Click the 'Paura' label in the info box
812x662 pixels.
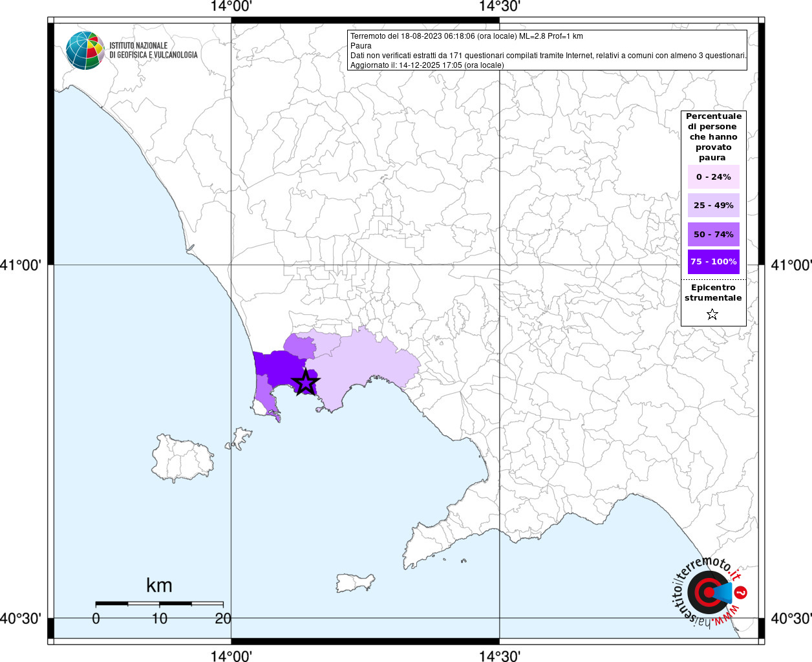coord(361,46)
